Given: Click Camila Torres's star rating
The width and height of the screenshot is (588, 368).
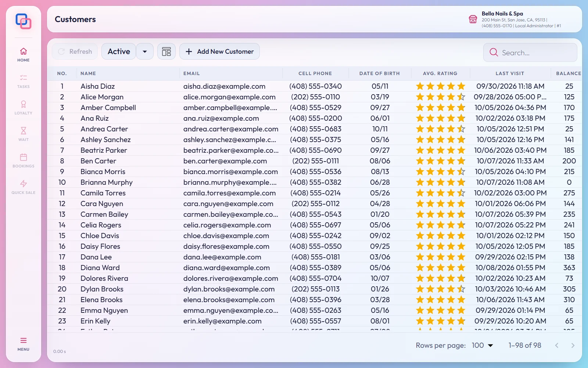Looking at the screenshot, I should pyautogui.click(x=440, y=193).
